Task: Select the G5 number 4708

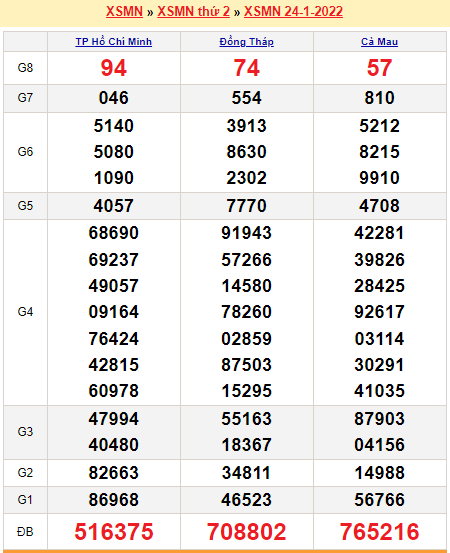Action: pos(379,206)
